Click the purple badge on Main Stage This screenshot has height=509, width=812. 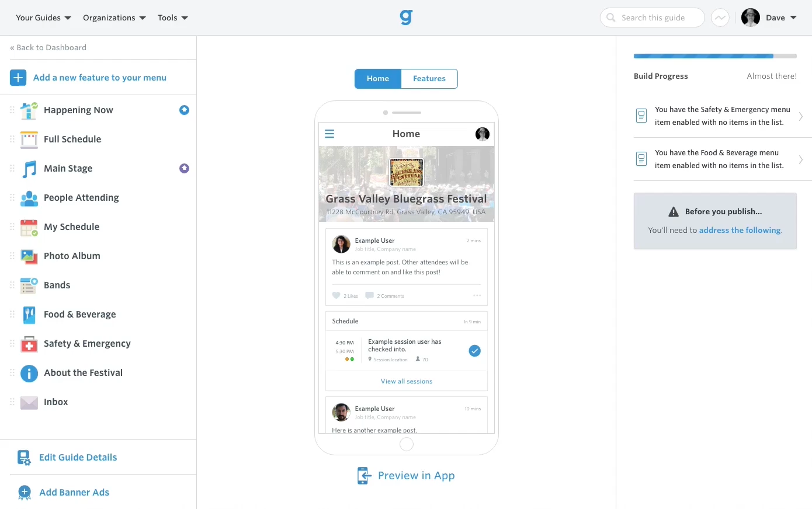(184, 168)
